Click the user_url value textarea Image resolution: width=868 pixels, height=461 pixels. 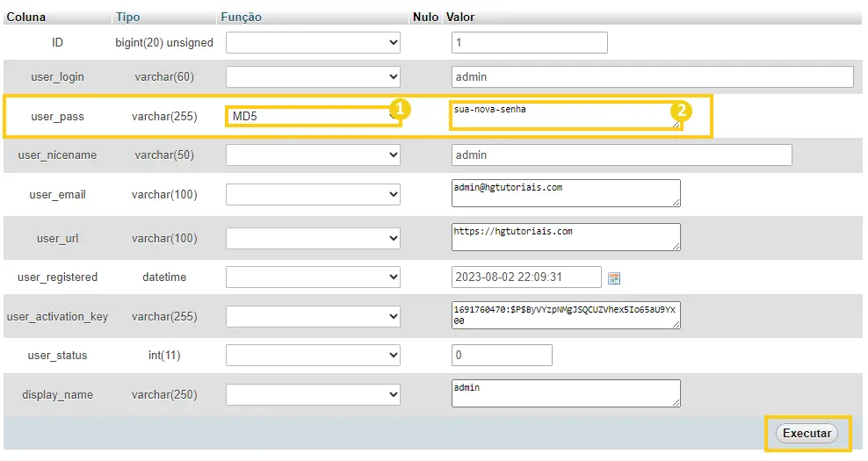coord(566,237)
